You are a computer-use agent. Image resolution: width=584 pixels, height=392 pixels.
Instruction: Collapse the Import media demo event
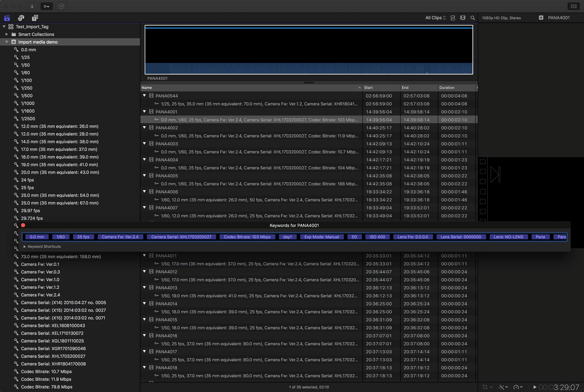coord(7,42)
